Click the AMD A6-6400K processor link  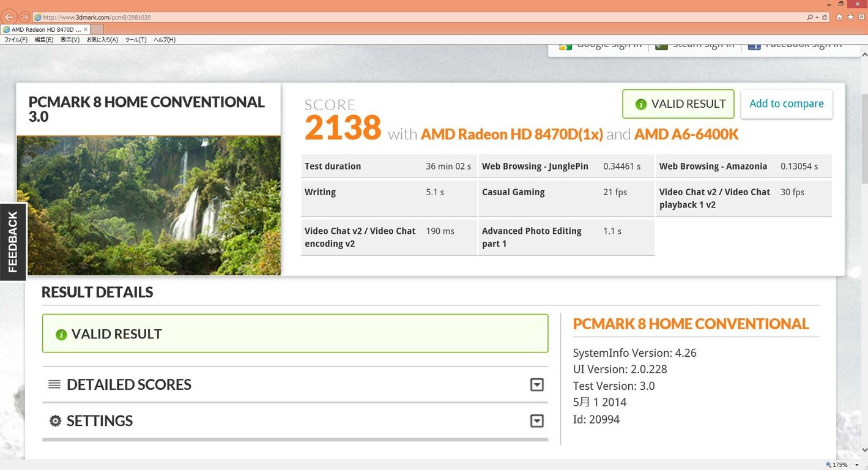pyautogui.click(x=686, y=134)
